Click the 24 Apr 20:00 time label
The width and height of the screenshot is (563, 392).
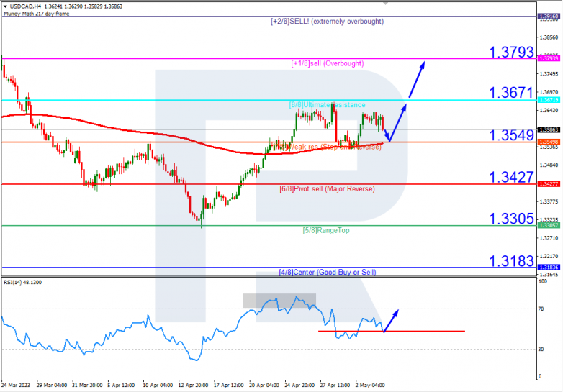point(299,386)
